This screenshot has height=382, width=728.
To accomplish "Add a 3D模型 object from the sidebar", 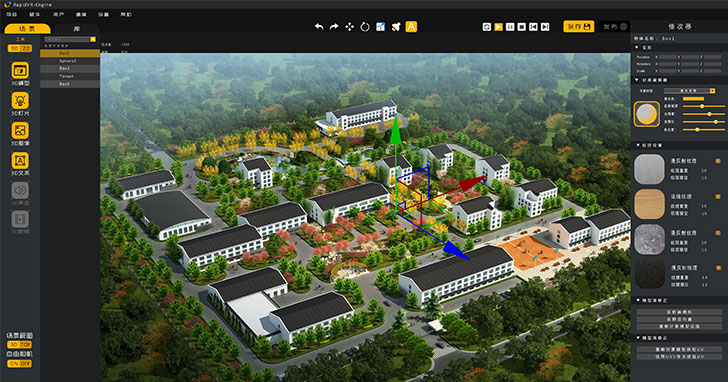I will pos(20,71).
